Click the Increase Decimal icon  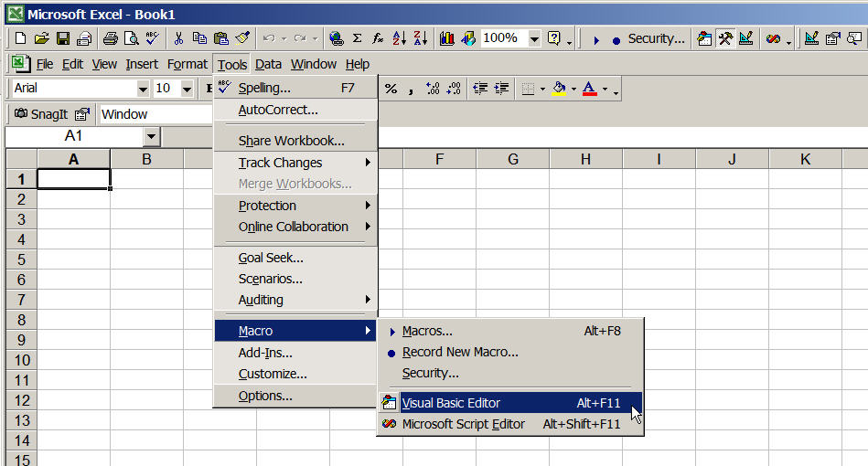(433, 89)
